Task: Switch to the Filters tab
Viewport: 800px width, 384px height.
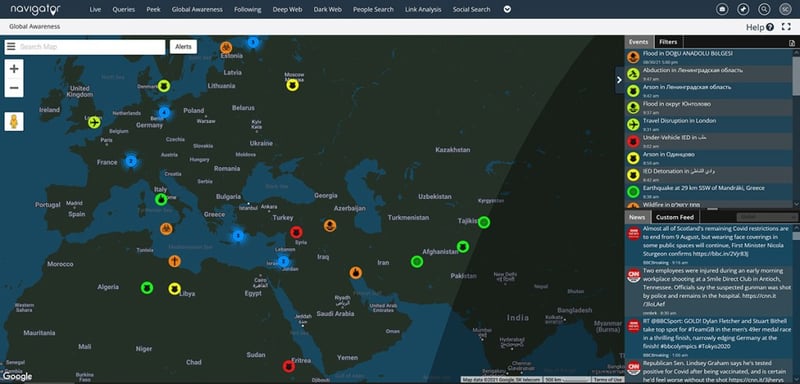Action: point(668,42)
